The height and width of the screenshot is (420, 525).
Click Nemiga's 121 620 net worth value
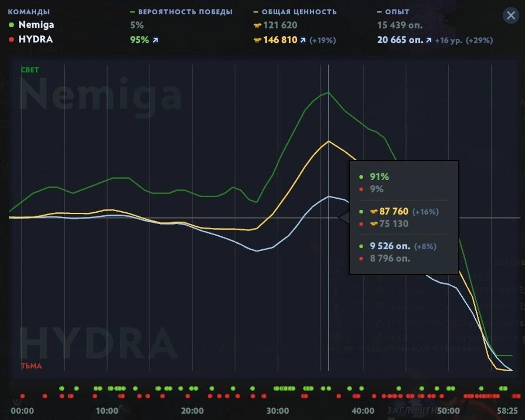[280, 25]
